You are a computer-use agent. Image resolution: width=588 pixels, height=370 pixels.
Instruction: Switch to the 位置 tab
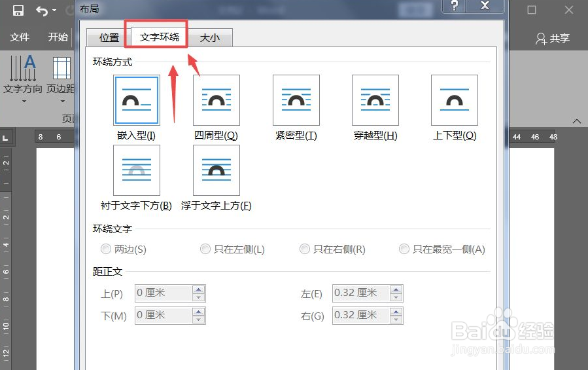[109, 37]
